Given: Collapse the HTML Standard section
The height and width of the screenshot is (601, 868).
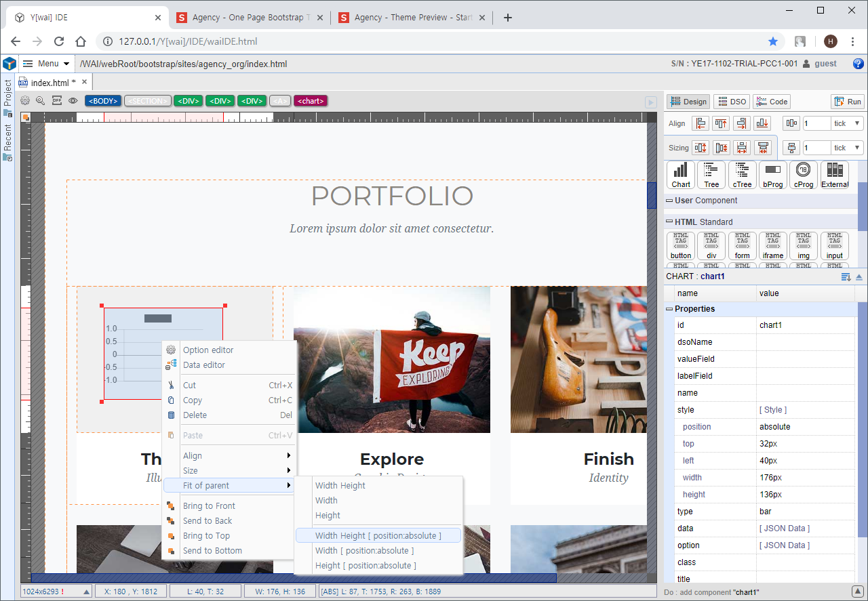Looking at the screenshot, I should [669, 222].
